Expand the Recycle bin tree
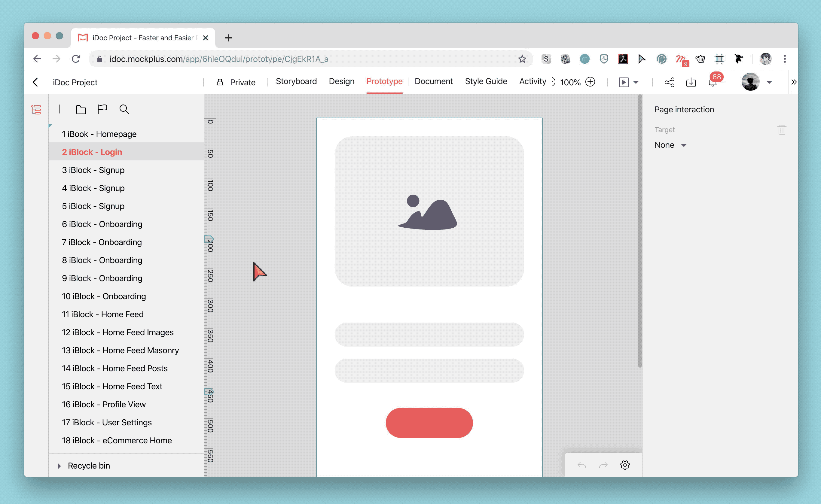Screen dimensions: 821x504 point(59,466)
